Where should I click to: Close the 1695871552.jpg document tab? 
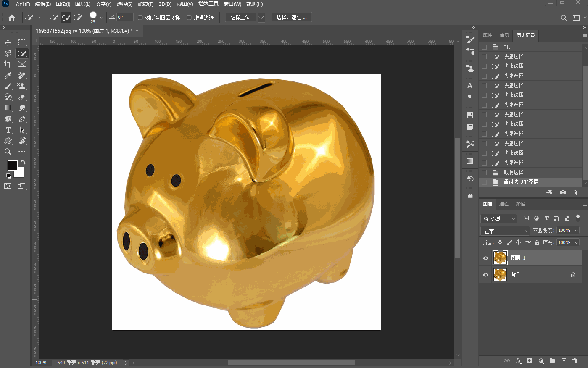pyautogui.click(x=137, y=31)
